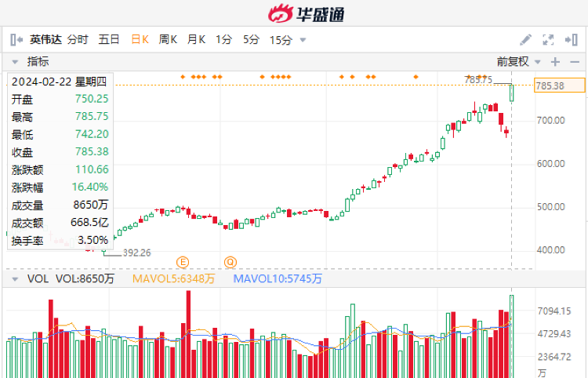Expand the VOL indicator dropdown arrow
Screen dimensions: 588x378
[x=15, y=279]
